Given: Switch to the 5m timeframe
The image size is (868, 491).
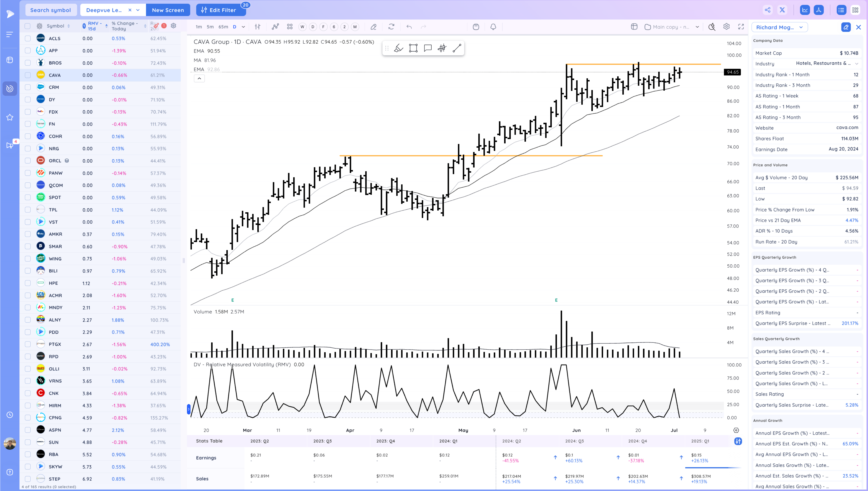Looking at the screenshot, I should click(210, 27).
